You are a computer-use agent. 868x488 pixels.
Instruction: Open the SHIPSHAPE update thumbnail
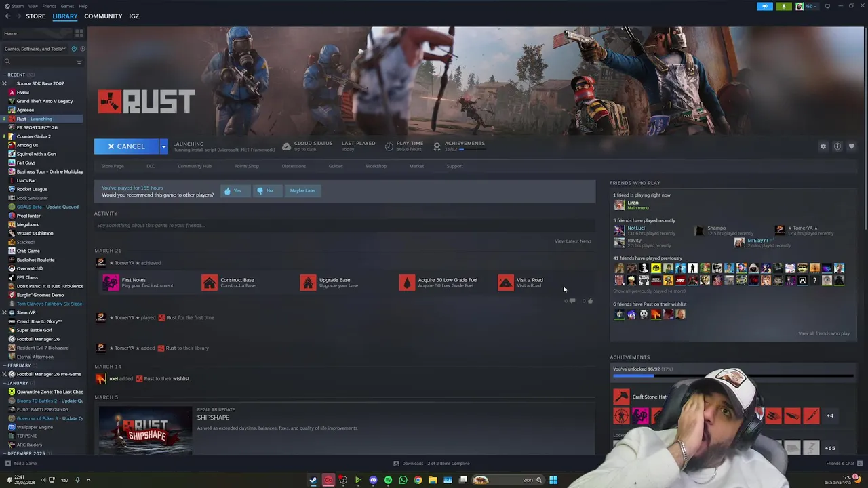click(x=145, y=430)
